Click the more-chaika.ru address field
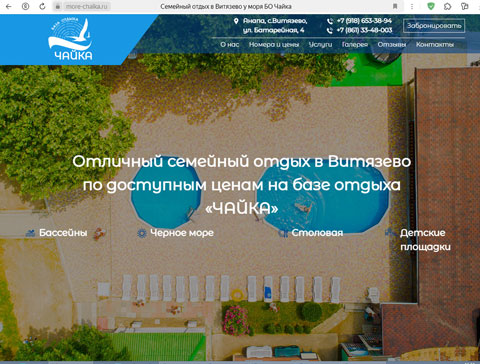The height and width of the screenshot is (364, 480). [86, 6]
